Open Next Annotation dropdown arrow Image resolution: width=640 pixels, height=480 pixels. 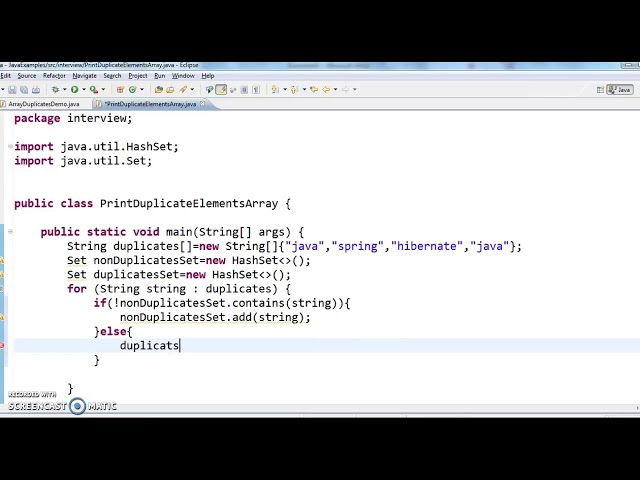(x=284, y=89)
